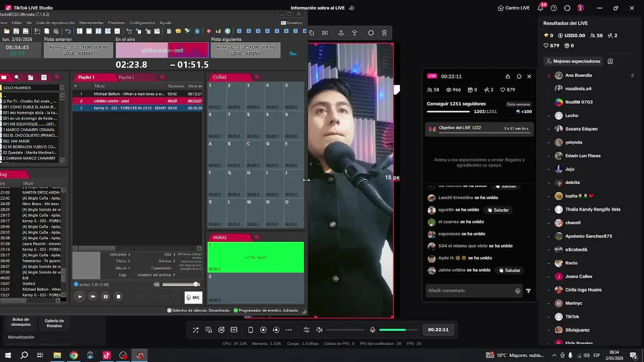Screen dimensions: 644x362
Task: Select the cristian castro - azul playlist row
Action: pos(138,101)
